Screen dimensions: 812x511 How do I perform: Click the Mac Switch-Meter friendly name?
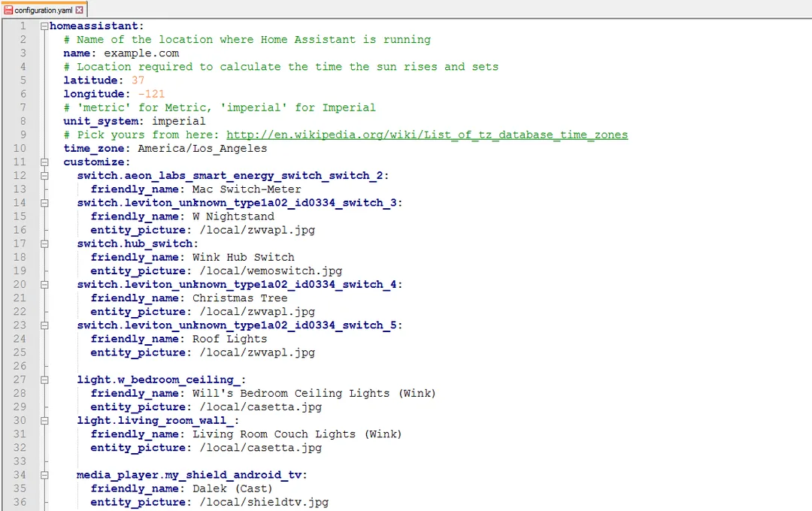click(x=247, y=189)
